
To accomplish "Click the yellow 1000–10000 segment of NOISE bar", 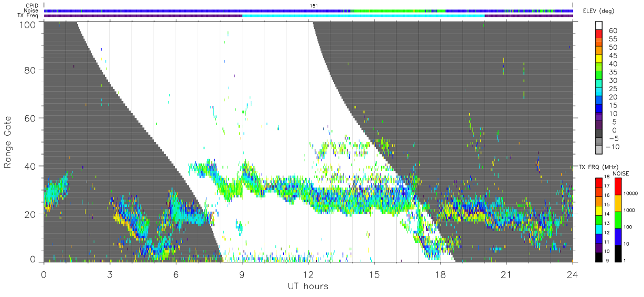I will [x=618, y=203].
